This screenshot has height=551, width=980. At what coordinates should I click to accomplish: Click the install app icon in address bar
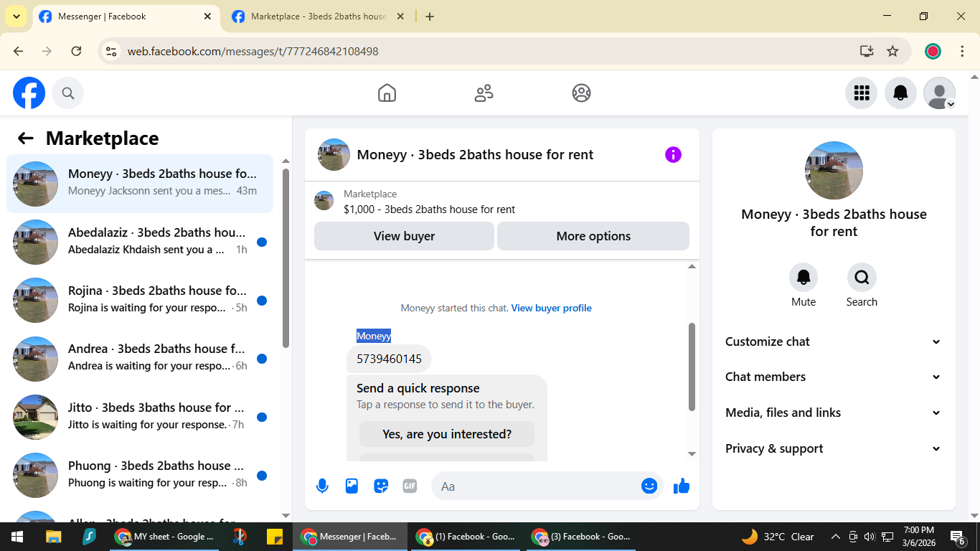point(867,52)
